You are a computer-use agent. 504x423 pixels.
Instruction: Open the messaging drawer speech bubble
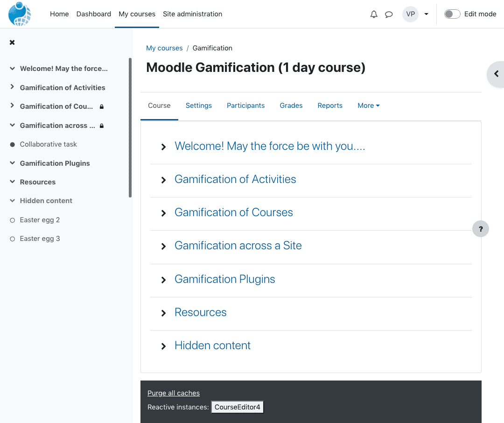[389, 14]
